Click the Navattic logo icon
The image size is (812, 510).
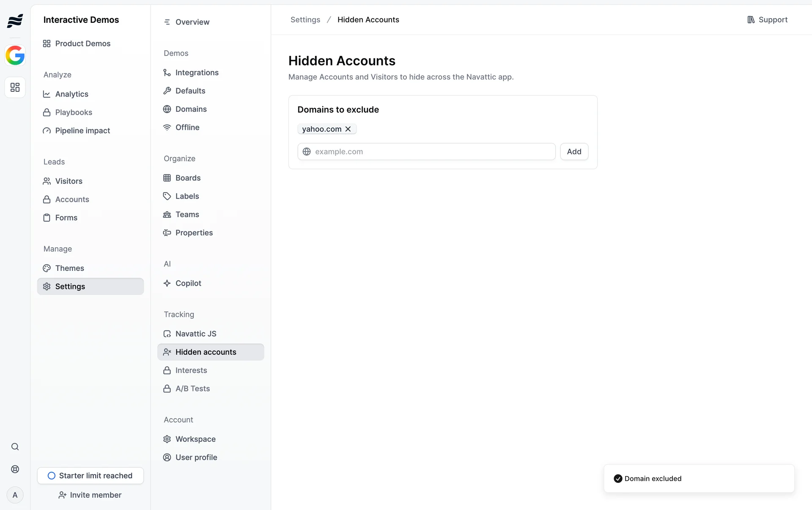15,20
